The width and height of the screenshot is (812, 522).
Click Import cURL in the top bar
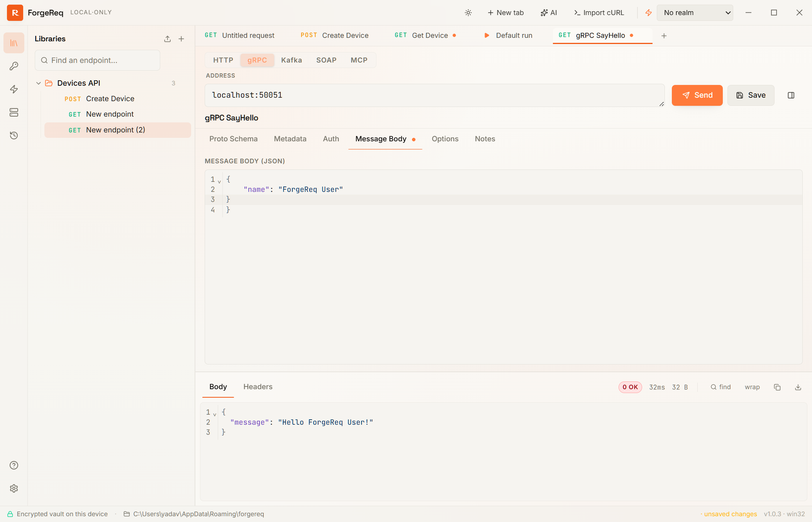tap(599, 13)
